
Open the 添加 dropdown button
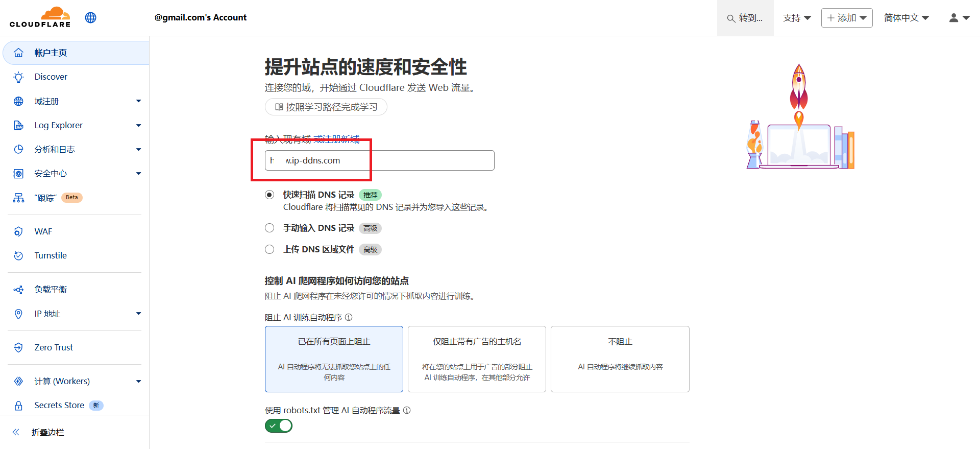(x=846, y=18)
